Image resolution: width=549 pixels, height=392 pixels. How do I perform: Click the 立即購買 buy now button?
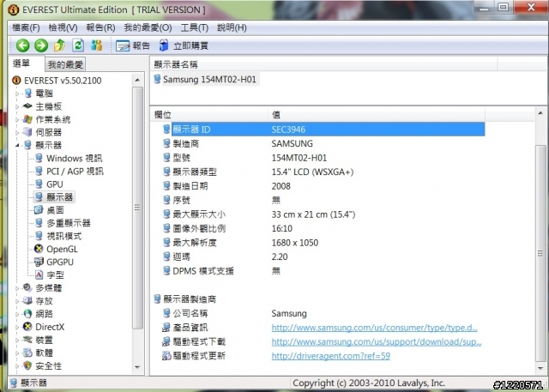[184, 45]
